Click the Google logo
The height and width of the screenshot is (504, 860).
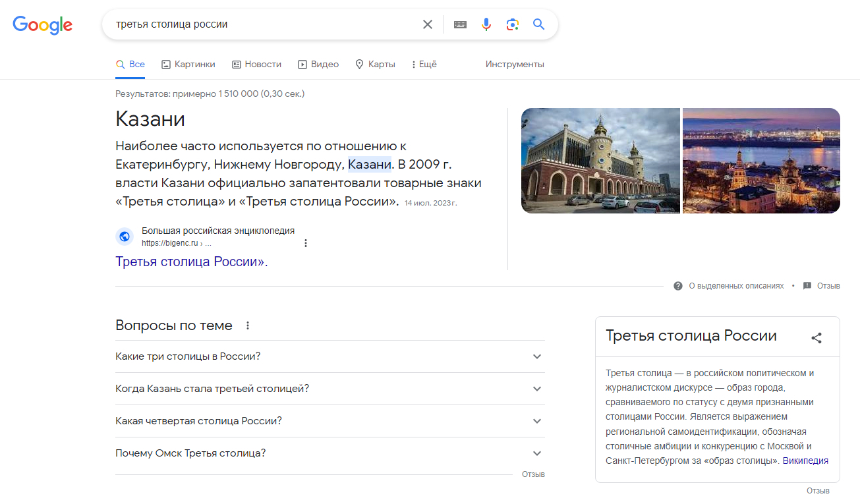tap(43, 25)
